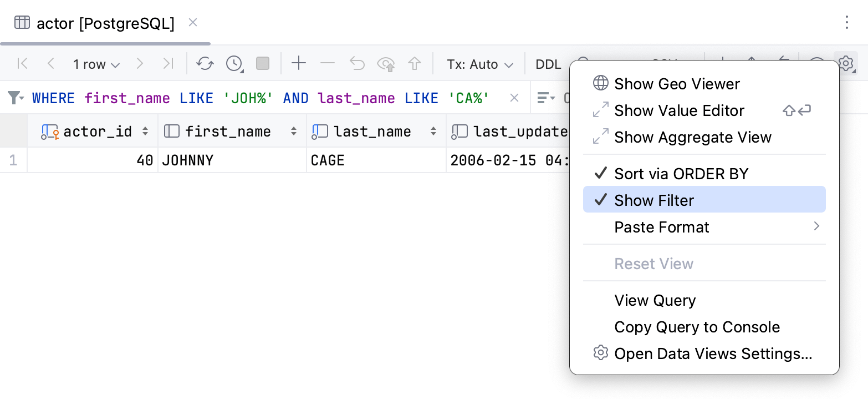This screenshot has width=868, height=399.
Task: Add a new row to the table
Action: 299,63
